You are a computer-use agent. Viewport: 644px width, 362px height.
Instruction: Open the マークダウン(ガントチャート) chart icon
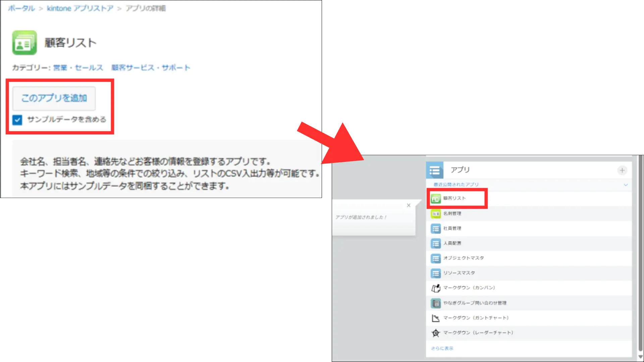pos(436,318)
